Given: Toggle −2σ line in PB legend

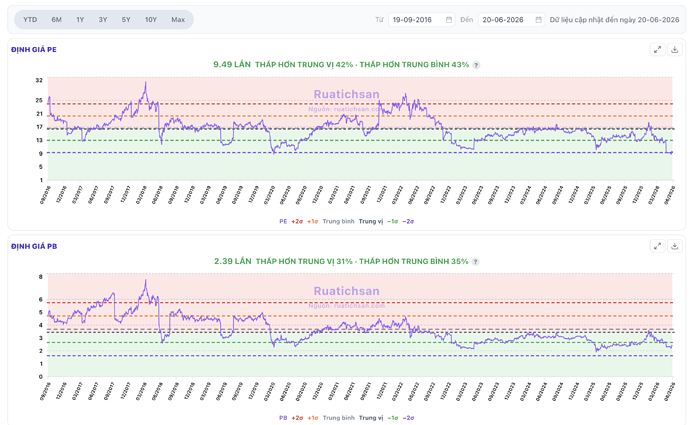Looking at the screenshot, I should pyautogui.click(x=408, y=418).
